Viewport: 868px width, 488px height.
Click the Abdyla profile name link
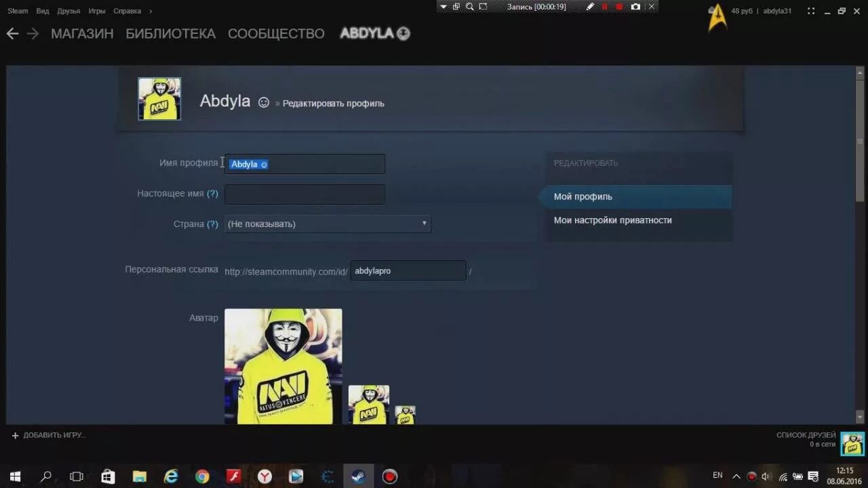(x=225, y=101)
